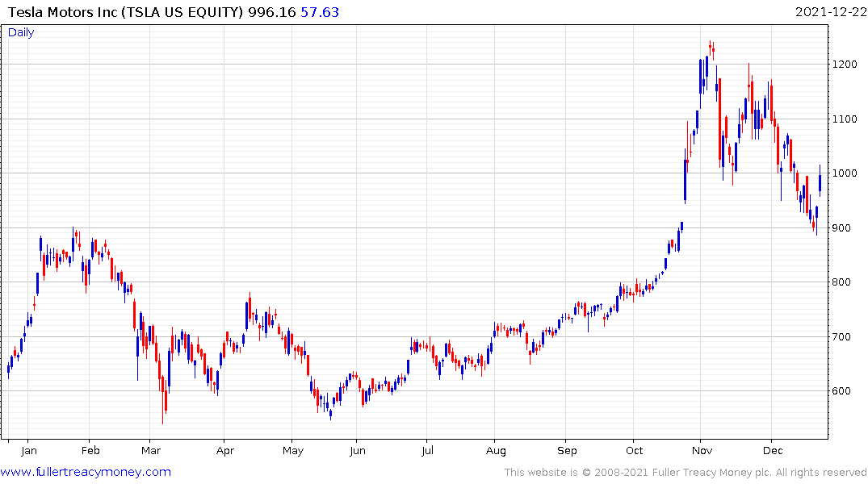This screenshot has height=484, width=868.
Task: Click the early March low candlestick near 540
Action: [163, 400]
